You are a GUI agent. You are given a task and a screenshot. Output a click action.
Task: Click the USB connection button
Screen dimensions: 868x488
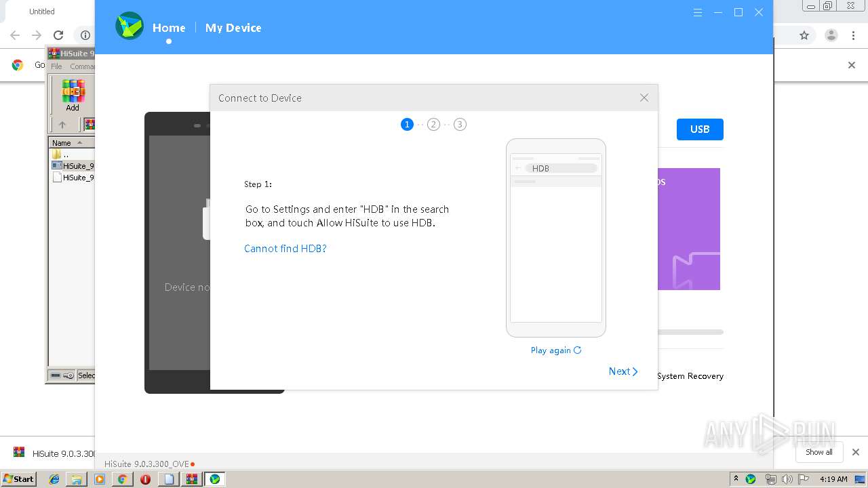coord(700,129)
